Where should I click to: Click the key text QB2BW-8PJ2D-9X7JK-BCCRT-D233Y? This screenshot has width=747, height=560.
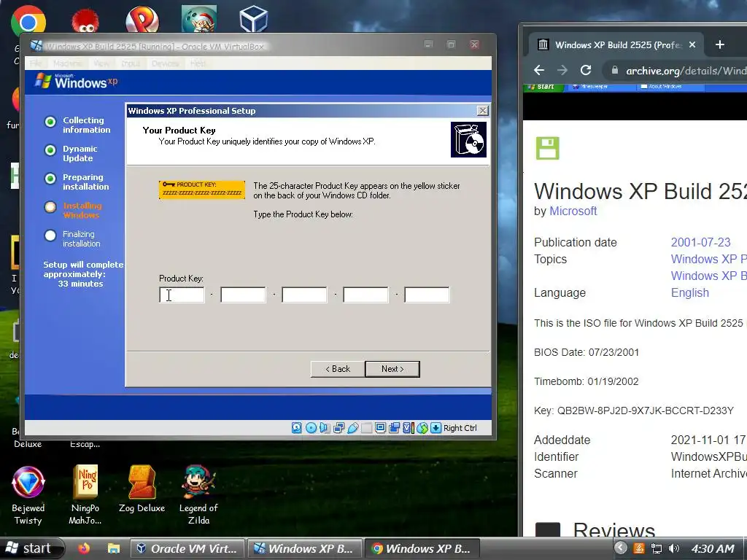pos(645,411)
